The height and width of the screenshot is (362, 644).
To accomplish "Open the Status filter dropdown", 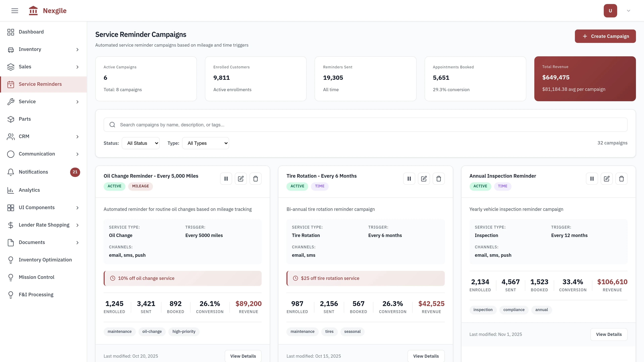I will pyautogui.click(x=141, y=143).
